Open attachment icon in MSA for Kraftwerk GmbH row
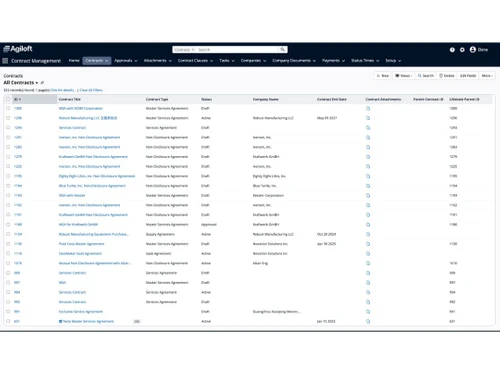 [x=368, y=224]
